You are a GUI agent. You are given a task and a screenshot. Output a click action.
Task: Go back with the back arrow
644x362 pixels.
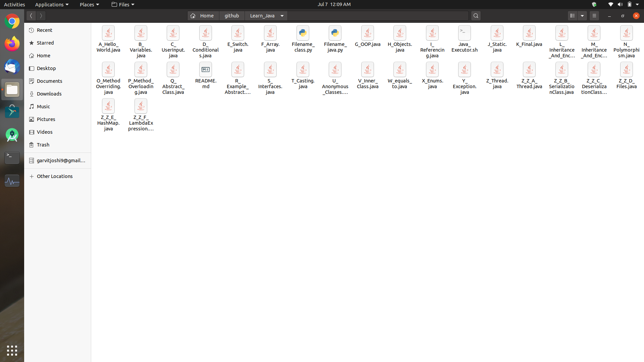point(31,16)
